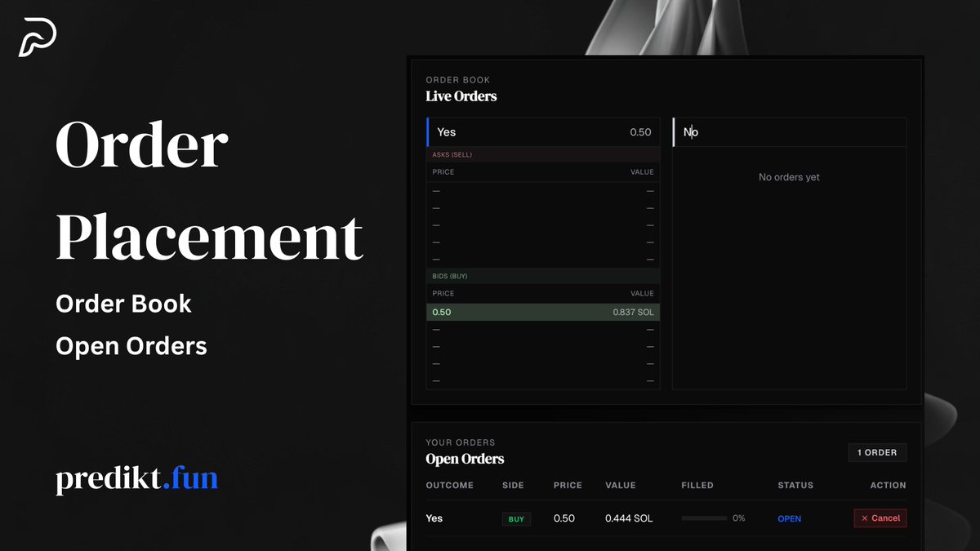This screenshot has width=980, height=551.
Task: Click the 0.50 price in Yes tab
Action: tap(641, 132)
